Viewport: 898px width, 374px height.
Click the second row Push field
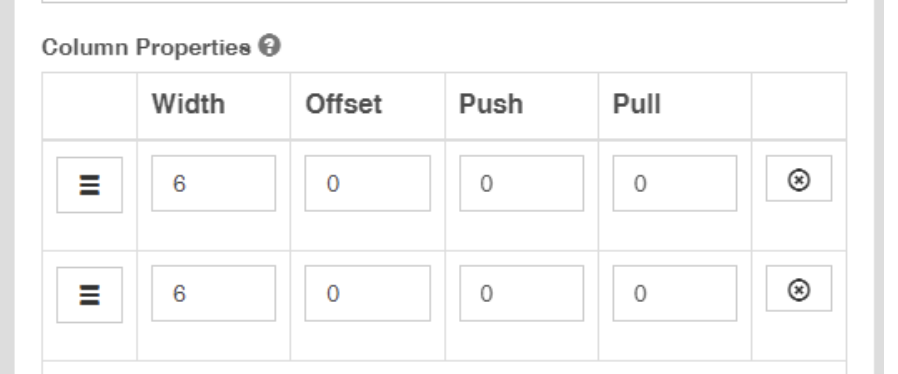coord(522,293)
